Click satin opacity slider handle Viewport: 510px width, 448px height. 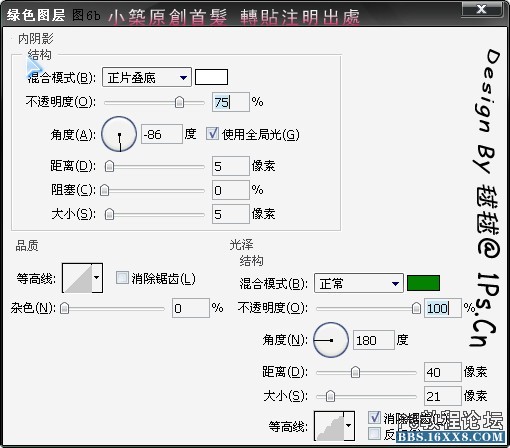(416, 308)
